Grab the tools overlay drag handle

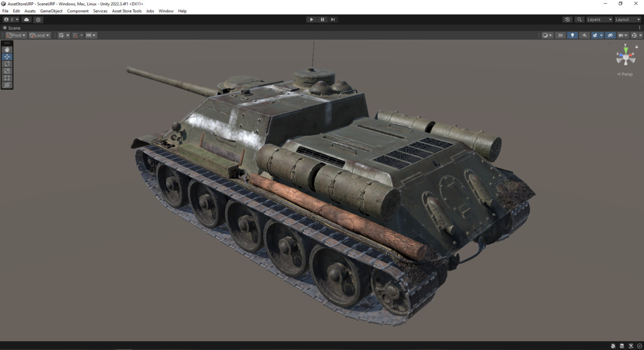pos(7,43)
